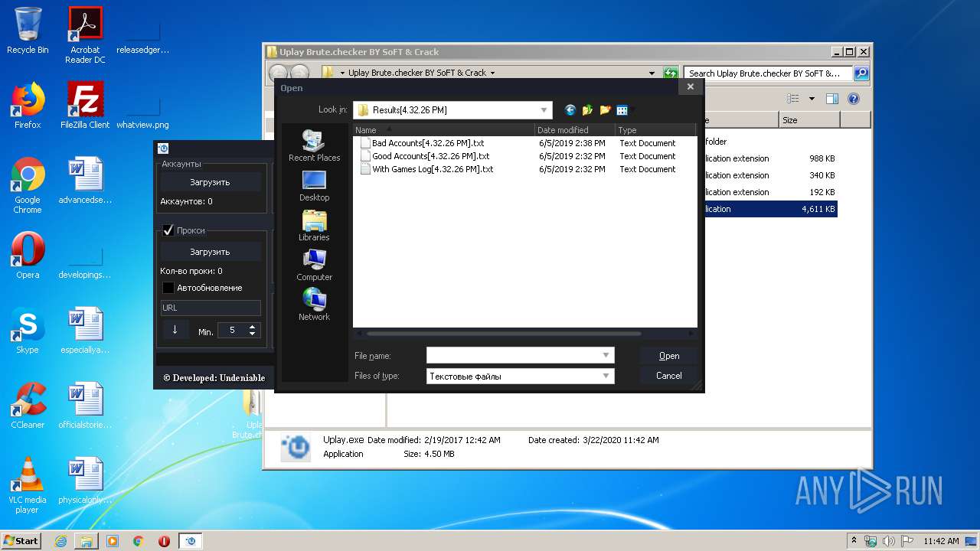The image size is (980, 551).
Task: Click the URL input field
Action: [211, 308]
